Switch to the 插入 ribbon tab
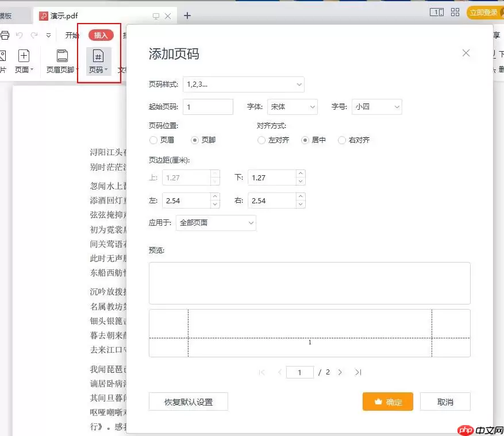 click(x=100, y=34)
